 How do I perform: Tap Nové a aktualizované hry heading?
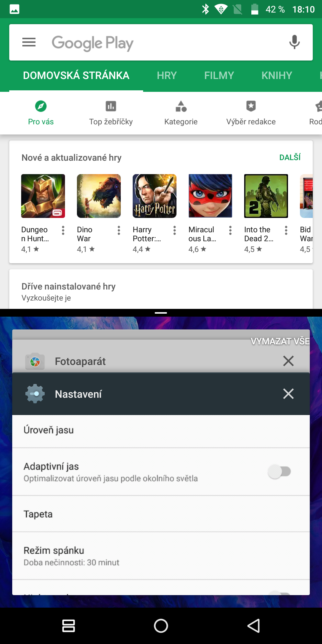point(72,157)
